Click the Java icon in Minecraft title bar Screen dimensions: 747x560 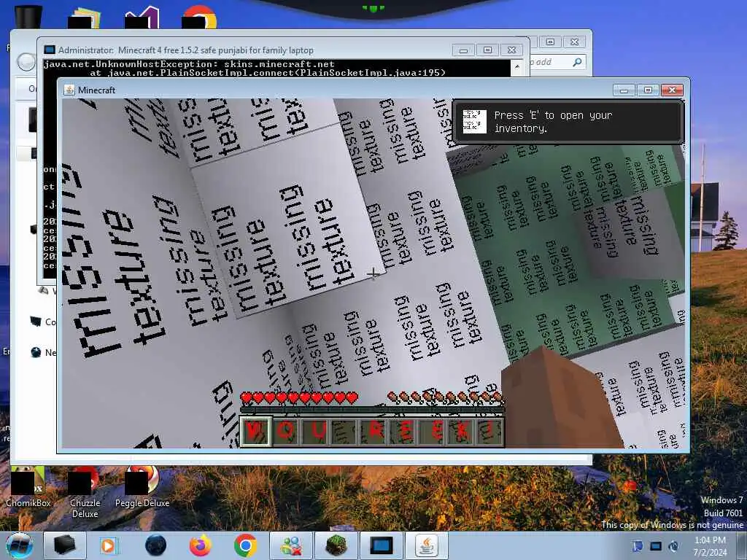coord(69,90)
